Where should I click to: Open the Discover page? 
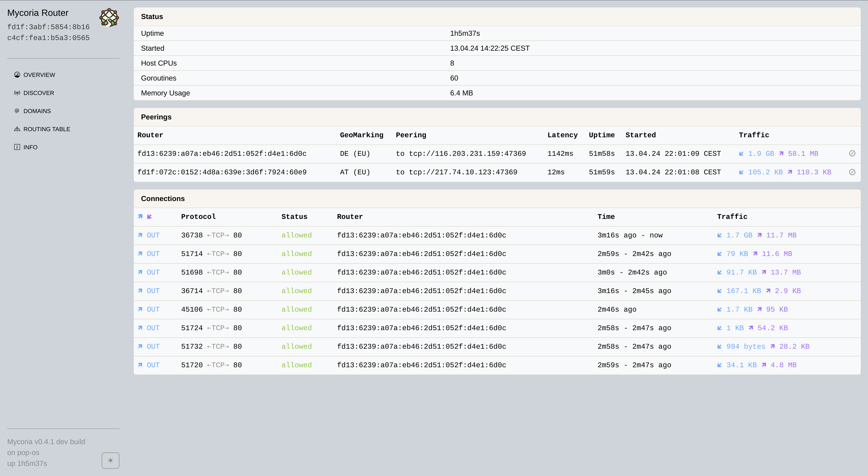pyautogui.click(x=34, y=93)
